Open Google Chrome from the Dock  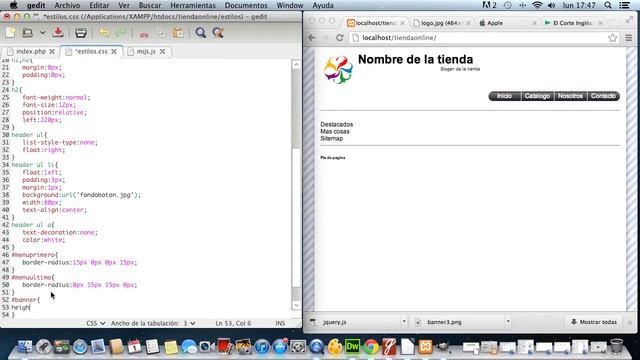[371, 347]
